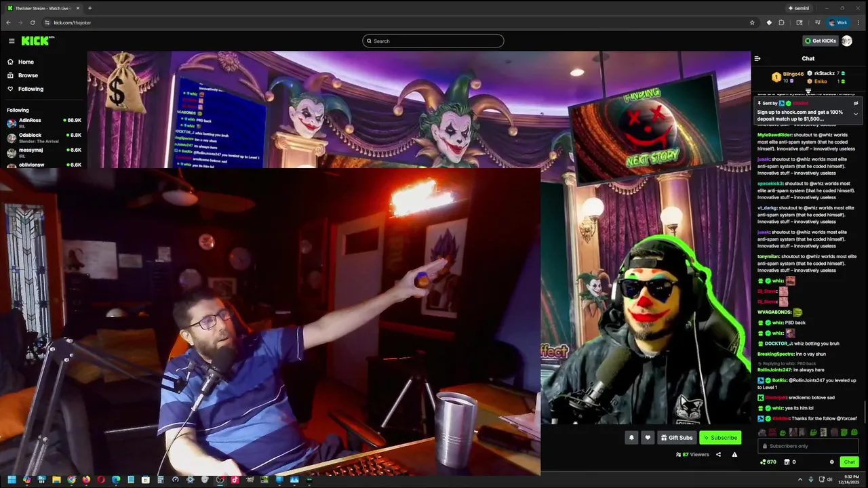Viewport: 868px width, 488px height.
Task: Open a new browser tab
Action: [90, 8]
